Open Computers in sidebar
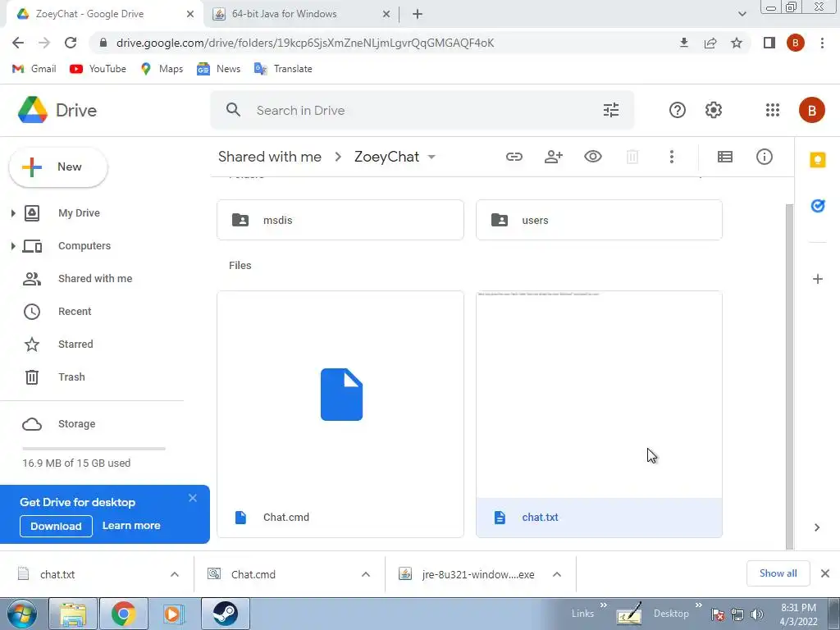The image size is (840, 630). coord(84,246)
